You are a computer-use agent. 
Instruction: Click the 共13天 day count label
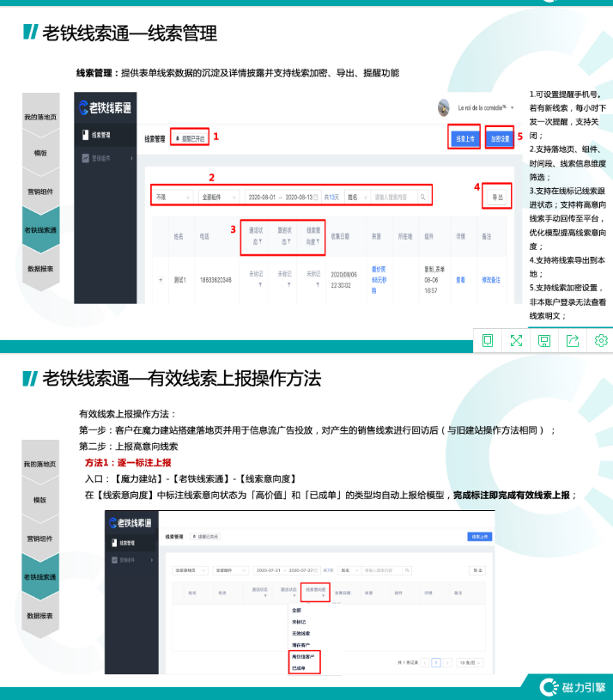point(331,197)
